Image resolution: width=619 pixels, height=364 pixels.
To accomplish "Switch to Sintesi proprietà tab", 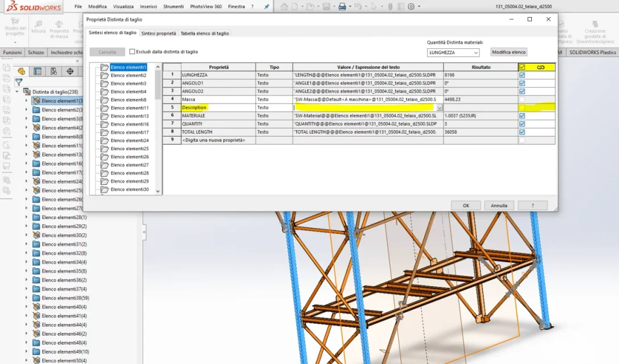I will coord(159,34).
